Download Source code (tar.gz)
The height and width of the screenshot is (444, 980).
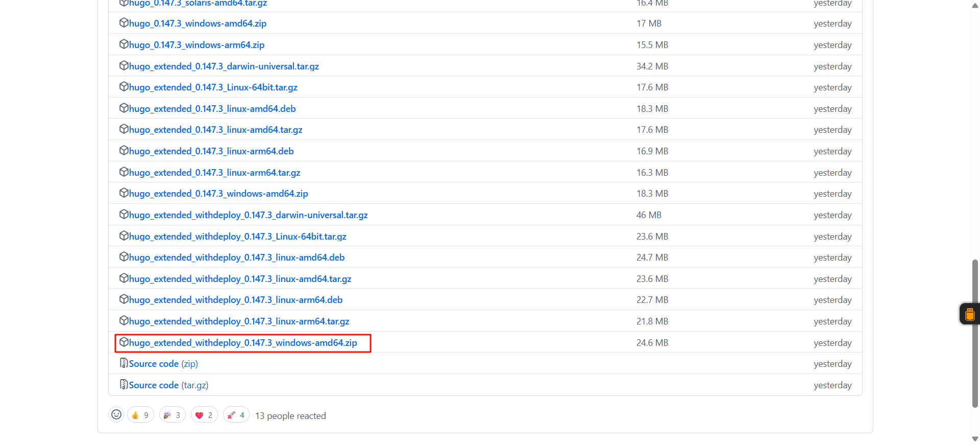(168, 385)
